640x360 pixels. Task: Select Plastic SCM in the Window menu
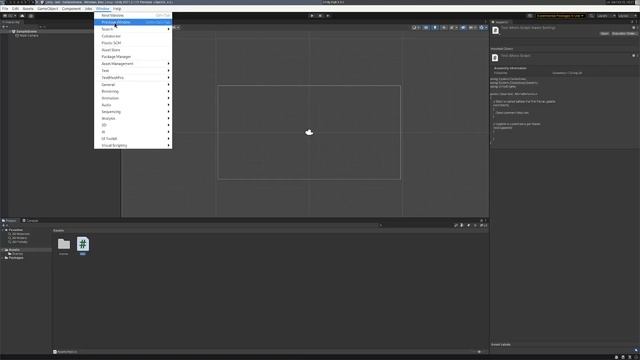click(133, 43)
